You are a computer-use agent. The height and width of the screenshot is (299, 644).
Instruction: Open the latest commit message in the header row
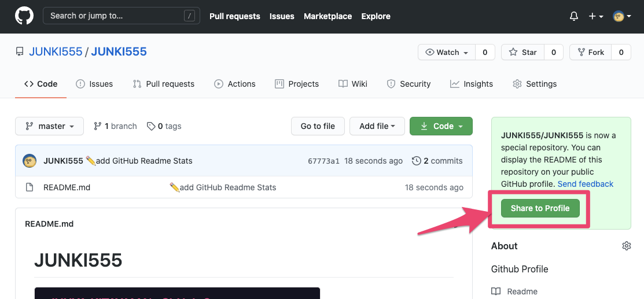(x=139, y=161)
